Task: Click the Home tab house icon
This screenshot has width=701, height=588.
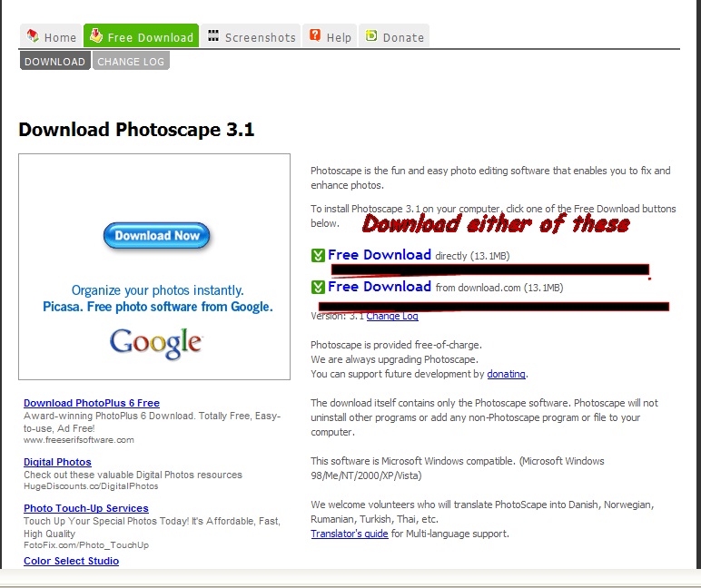Action: [x=32, y=35]
